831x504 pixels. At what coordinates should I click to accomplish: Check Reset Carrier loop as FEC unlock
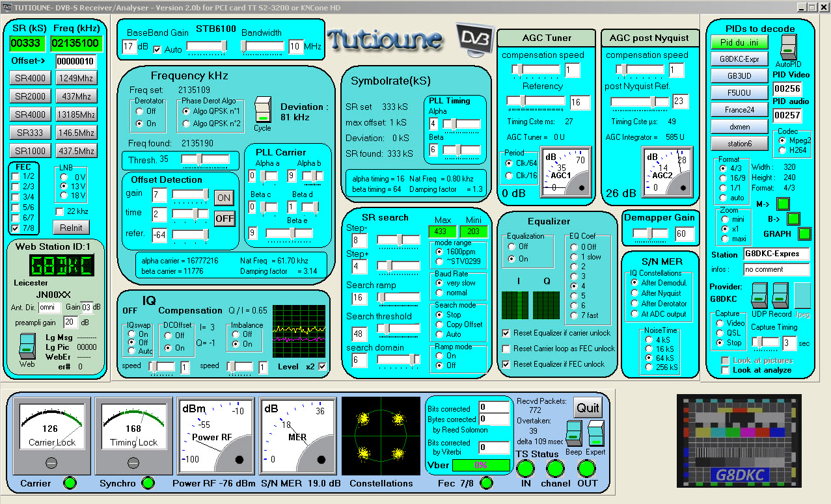pos(506,349)
